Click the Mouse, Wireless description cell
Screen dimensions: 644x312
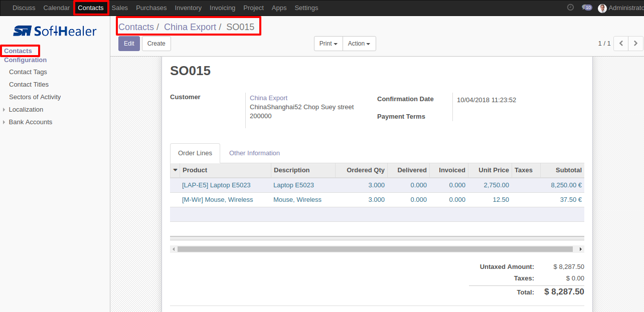click(x=297, y=200)
